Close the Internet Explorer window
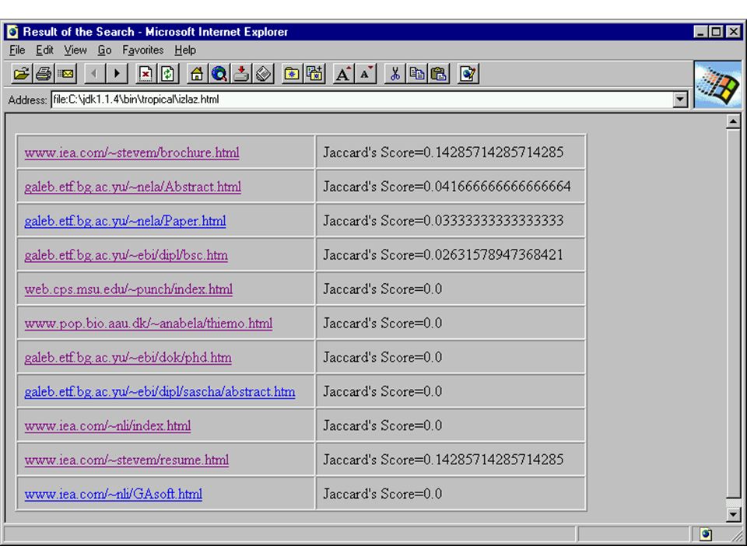Viewport: 747px width, 560px height. point(734,32)
